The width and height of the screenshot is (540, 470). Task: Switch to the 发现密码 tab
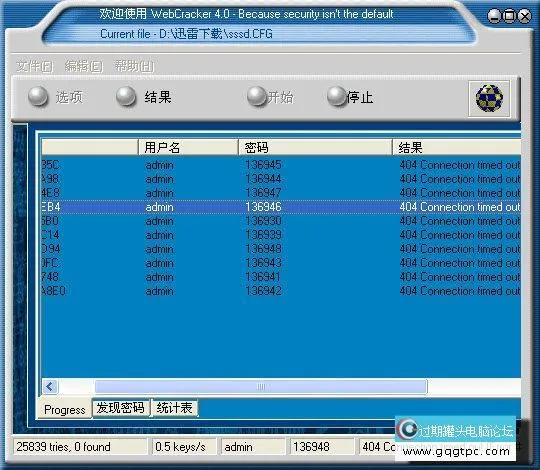coord(121,408)
